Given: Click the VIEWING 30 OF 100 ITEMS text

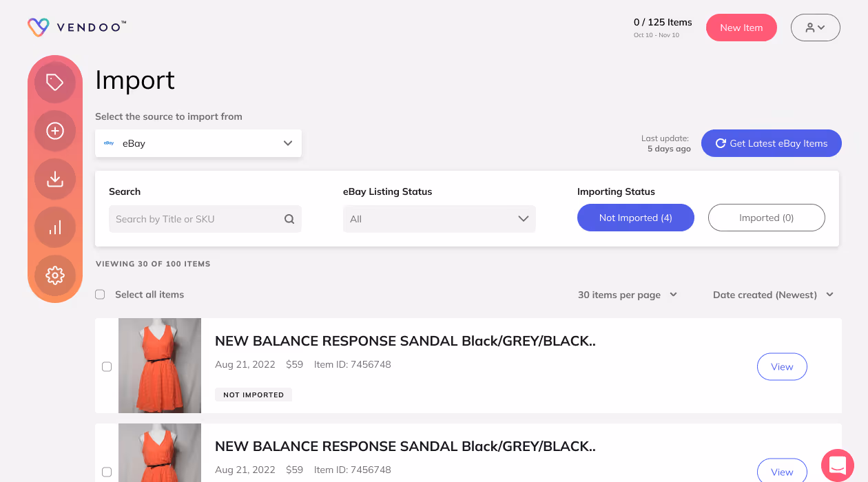Looking at the screenshot, I should coord(153,264).
